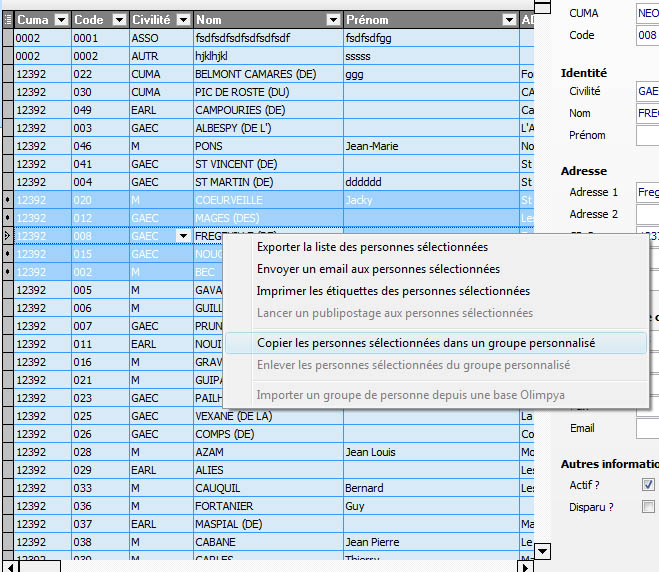Open the Nom column filter dropdown
The image size is (659, 572).
click(x=334, y=20)
